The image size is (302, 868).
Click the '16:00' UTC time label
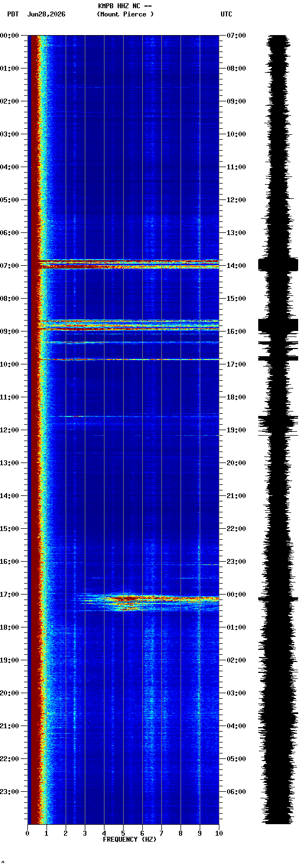(236, 332)
